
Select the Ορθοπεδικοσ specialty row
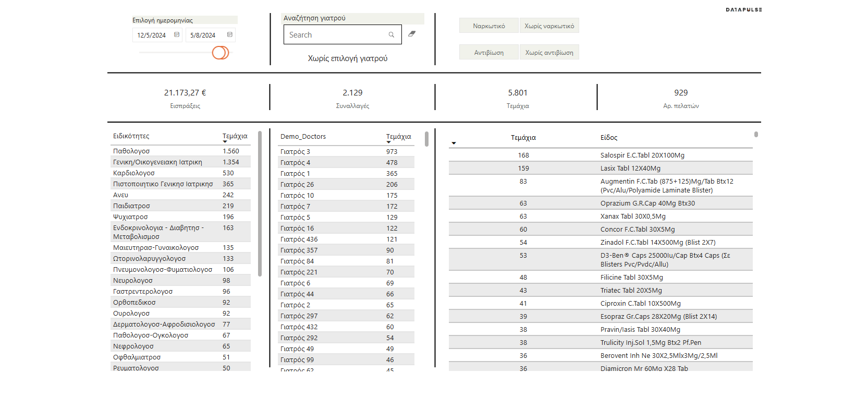coord(180,303)
